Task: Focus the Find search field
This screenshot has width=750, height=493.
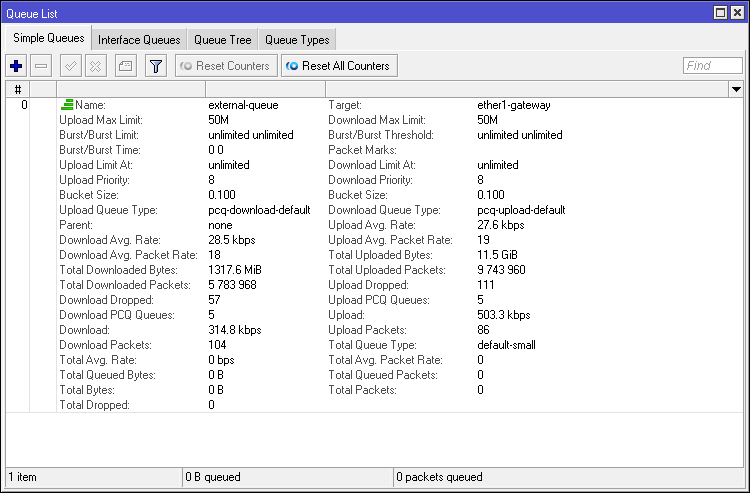Action: (713, 66)
